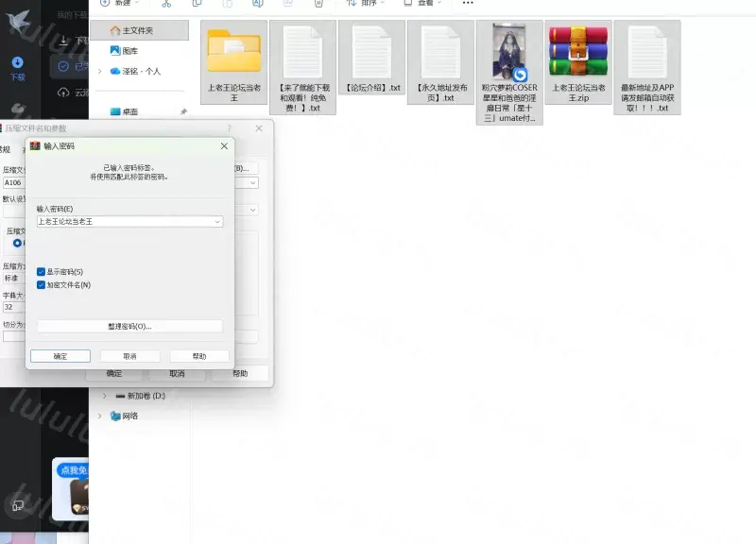
Task: Click the device icon at dark sidebar bottom
Action: [18, 505]
